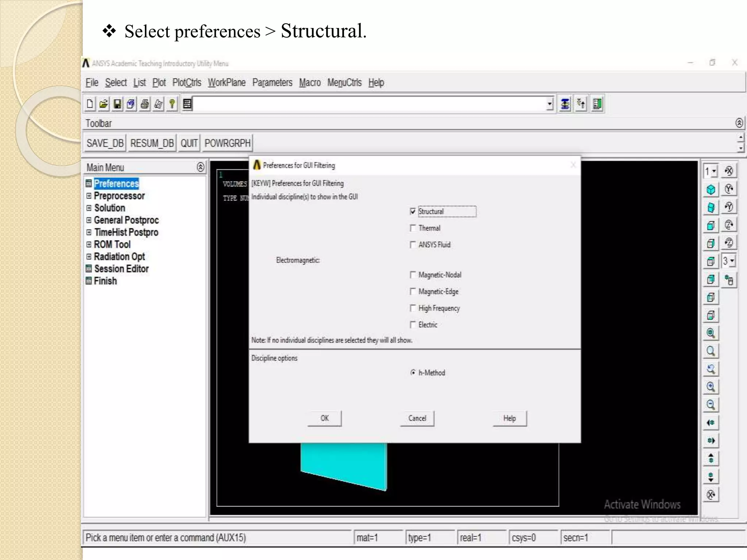Open the Contact Manager icon
Viewport: 747px width, 560px height.
pyautogui.click(x=597, y=104)
